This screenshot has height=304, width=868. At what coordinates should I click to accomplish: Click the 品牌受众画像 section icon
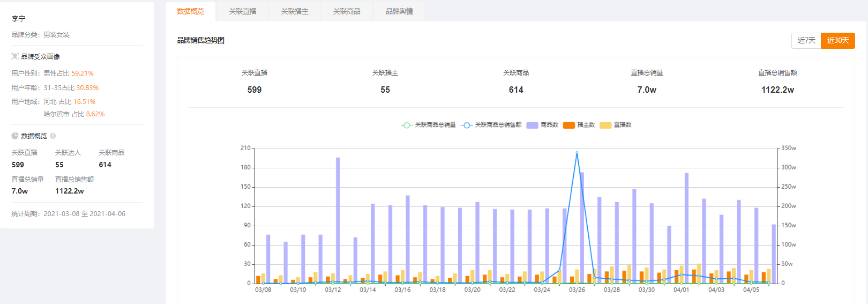pyautogui.click(x=15, y=56)
